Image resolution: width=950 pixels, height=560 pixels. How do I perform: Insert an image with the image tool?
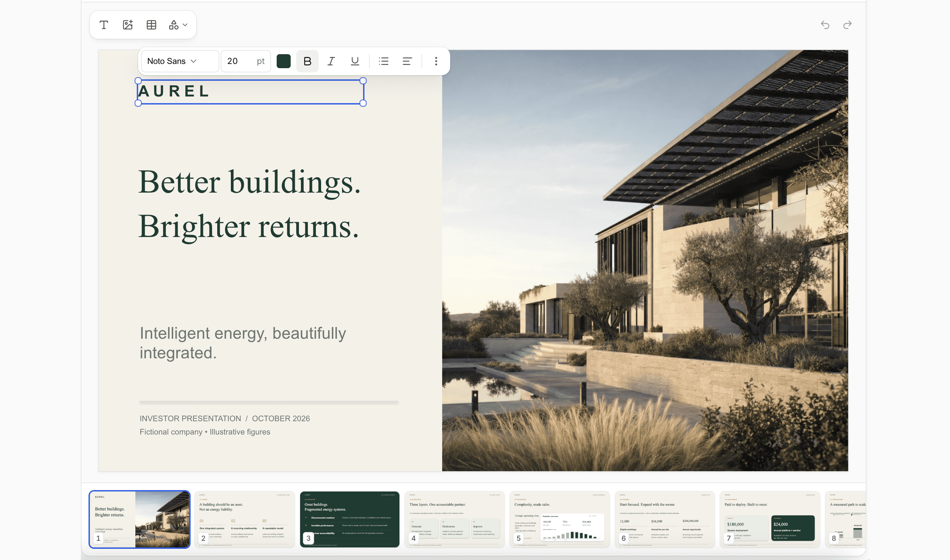coord(128,25)
